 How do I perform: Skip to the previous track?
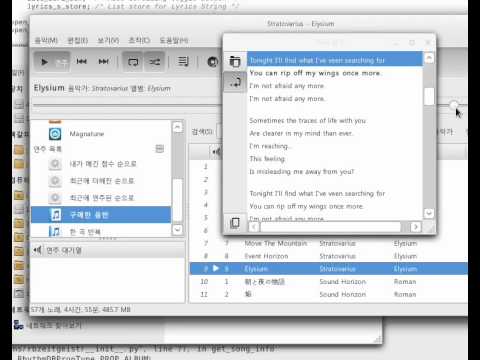pyautogui.click(x=81, y=61)
